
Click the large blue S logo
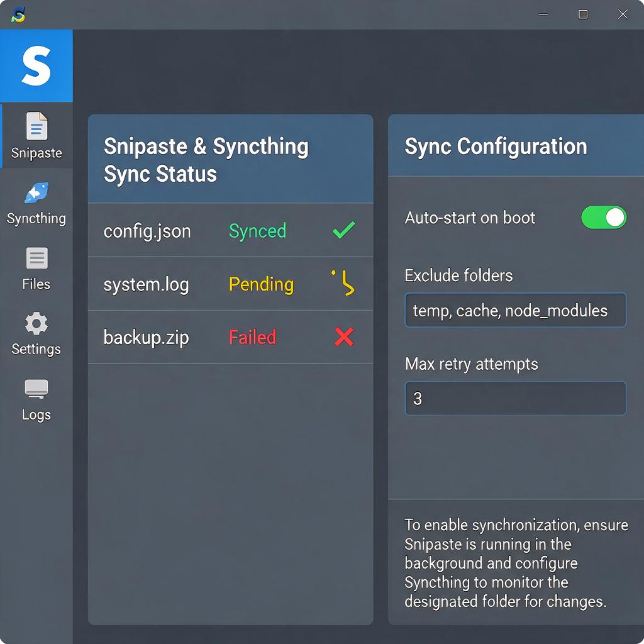point(36,65)
